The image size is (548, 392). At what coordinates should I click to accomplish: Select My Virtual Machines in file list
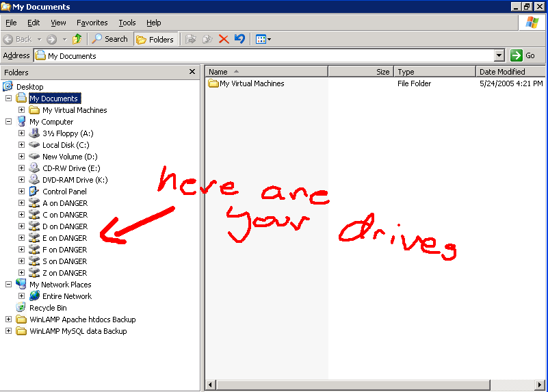click(x=251, y=83)
